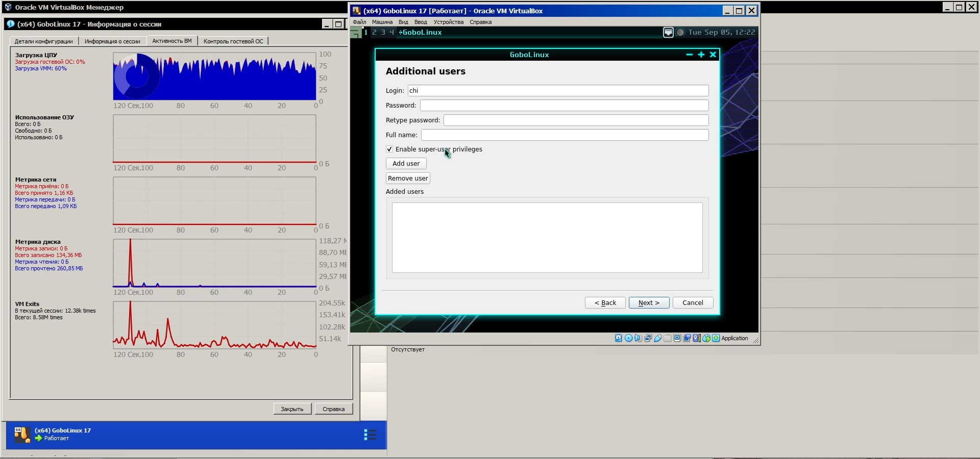
Task: Switch to the Детали конфигурации tab
Action: 43,41
